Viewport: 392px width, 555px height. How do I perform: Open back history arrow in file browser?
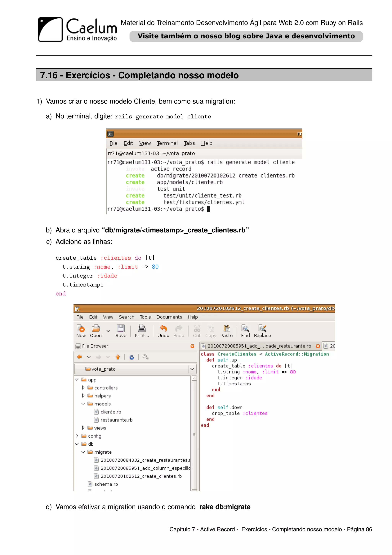pos(89,357)
